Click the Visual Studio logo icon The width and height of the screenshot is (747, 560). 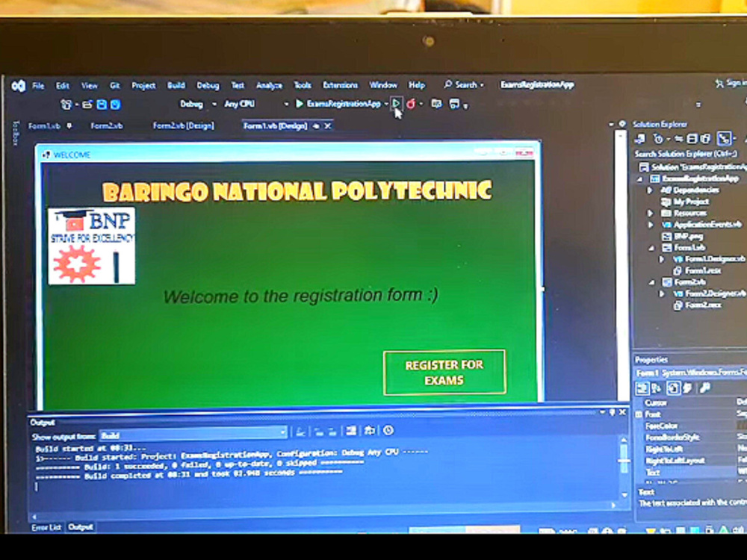(x=19, y=86)
